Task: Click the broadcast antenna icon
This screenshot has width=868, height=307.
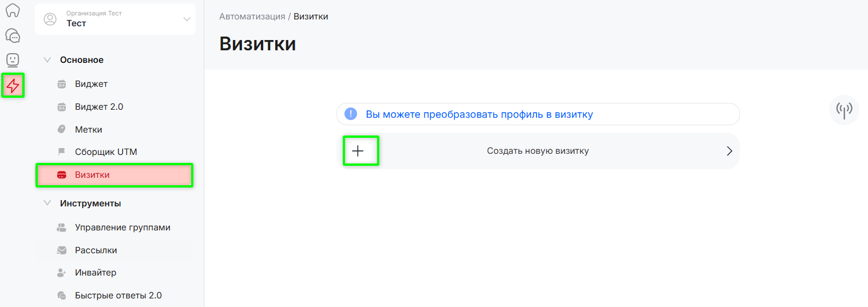Action: 844,110
